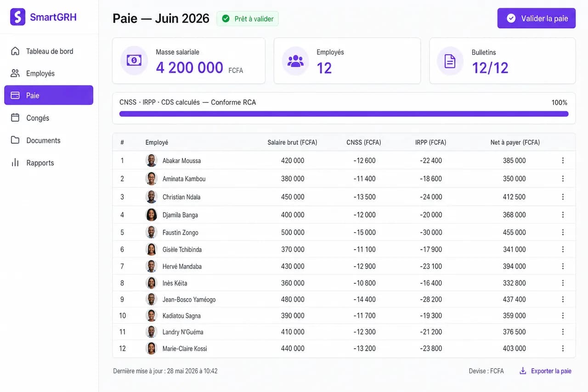Open the Rapports chart icon

pyautogui.click(x=15, y=163)
